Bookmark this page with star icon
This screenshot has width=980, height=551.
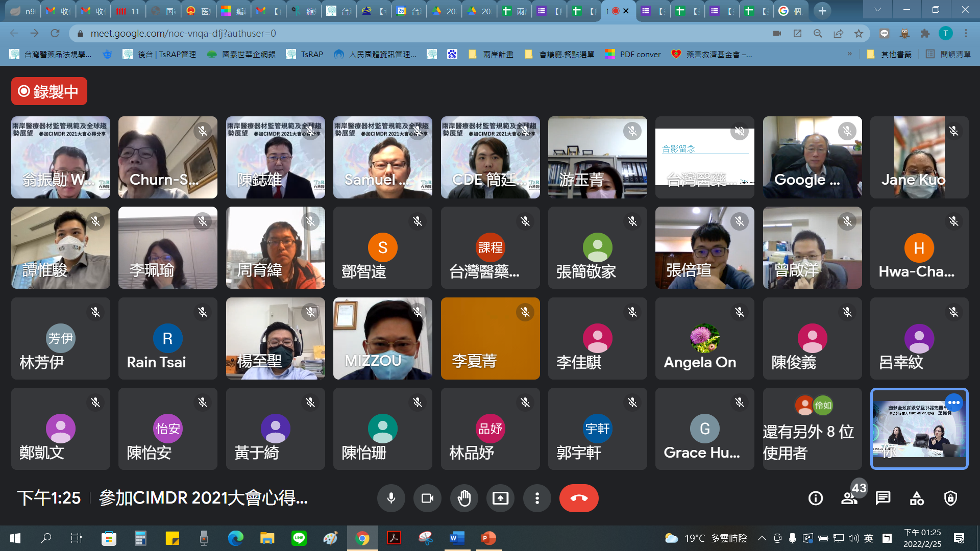pos(859,33)
